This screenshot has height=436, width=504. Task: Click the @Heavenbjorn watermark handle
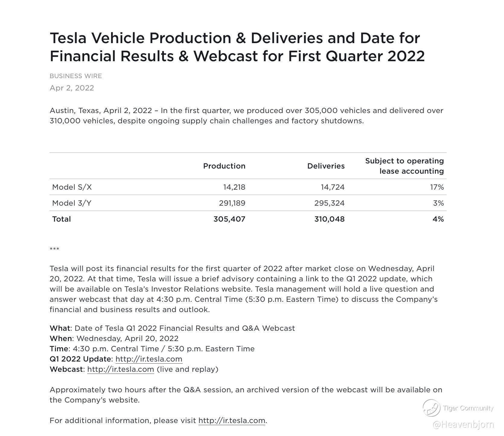(463, 425)
